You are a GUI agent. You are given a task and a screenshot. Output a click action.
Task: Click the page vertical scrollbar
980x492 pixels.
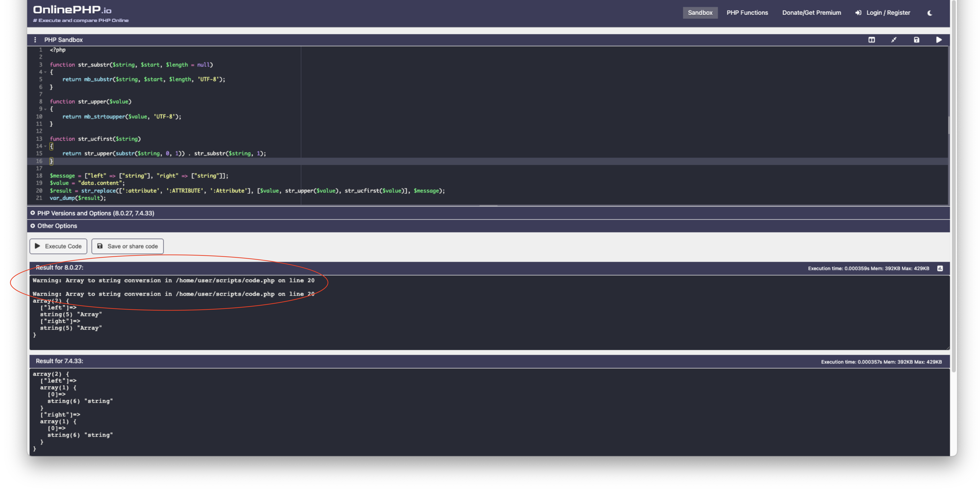[x=953, y=187]
